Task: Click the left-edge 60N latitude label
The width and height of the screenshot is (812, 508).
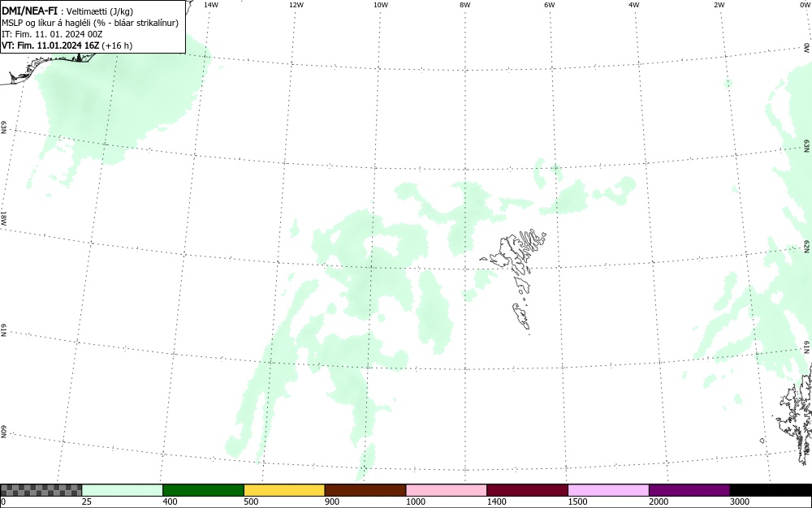Action: tap(3, 432)
